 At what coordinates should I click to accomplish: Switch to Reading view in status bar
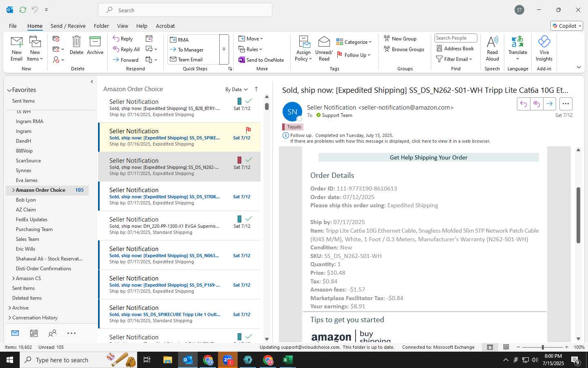pyautogui.click(x=506, y=347)
